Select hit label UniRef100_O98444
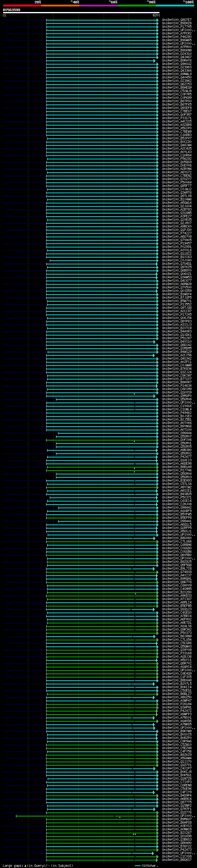 click(x=177, y=433)
